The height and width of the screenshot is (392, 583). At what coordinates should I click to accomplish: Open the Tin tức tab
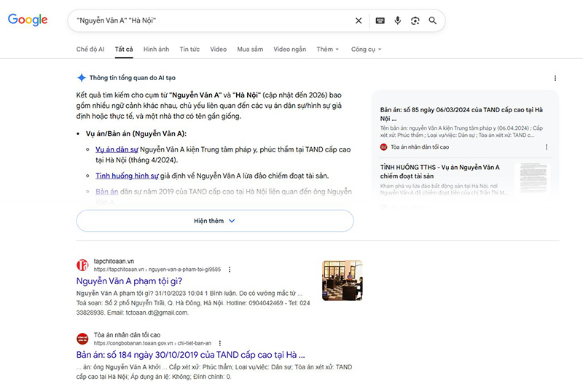coord(189,49)
